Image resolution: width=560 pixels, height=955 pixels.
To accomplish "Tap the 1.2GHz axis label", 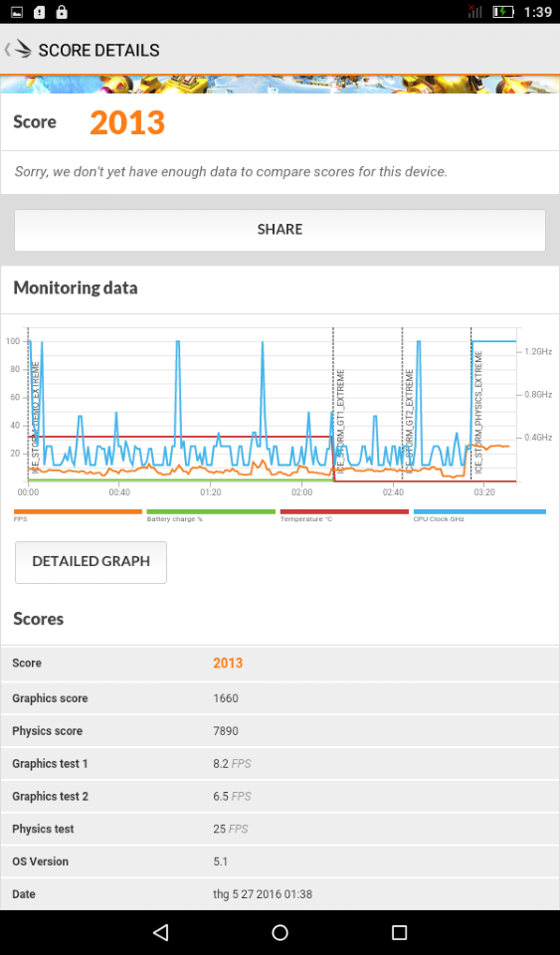I will pyautogui.click(x=538, y=351).
